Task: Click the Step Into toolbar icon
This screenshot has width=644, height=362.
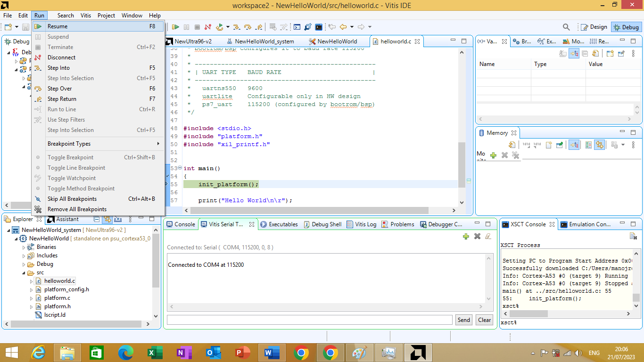Action: coord(237,27)
